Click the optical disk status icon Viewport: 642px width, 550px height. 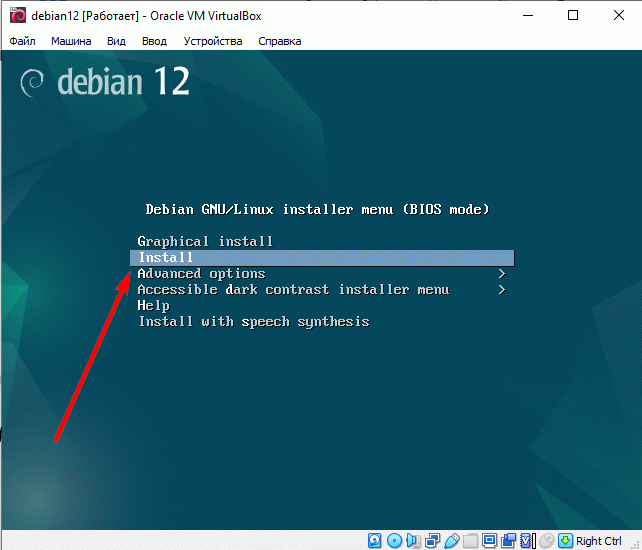tap(394, 541)
